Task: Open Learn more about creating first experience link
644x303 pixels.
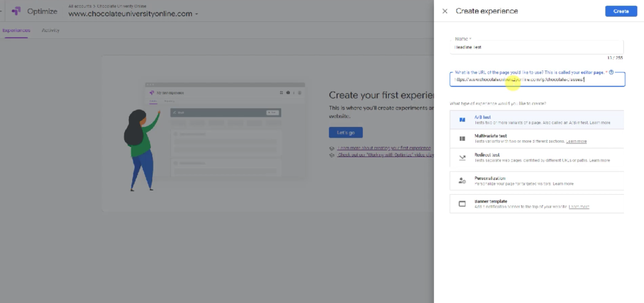Action: pos(384,148)
